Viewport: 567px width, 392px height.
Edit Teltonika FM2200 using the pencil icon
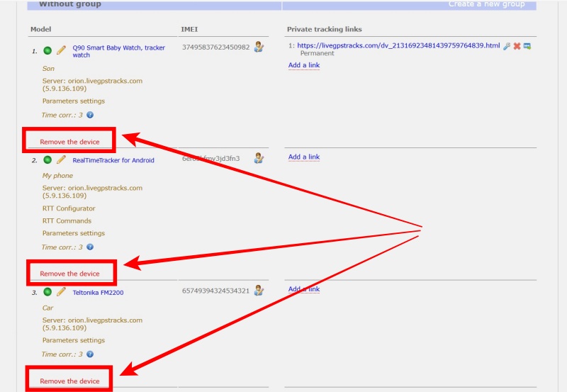61,292
